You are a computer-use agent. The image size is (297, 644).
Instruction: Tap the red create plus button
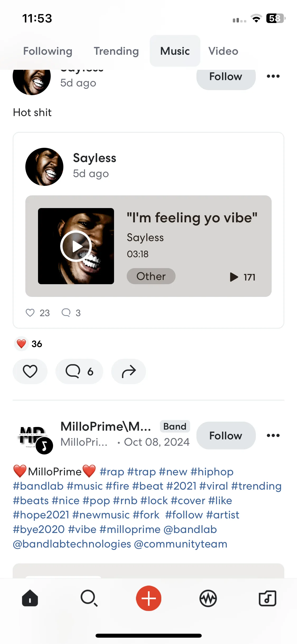point(149,598)
